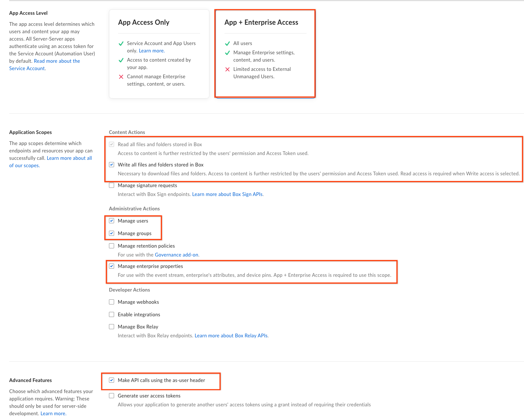Disable the Manage enterprise properties scope
This screenshot has width=524, height=420.
(112, 266)
